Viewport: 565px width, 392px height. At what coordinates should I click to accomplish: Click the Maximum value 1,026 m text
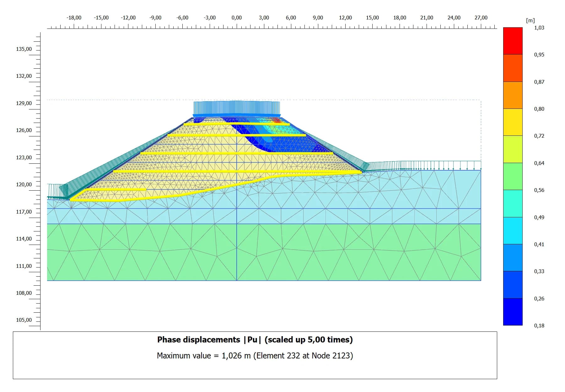255,356
